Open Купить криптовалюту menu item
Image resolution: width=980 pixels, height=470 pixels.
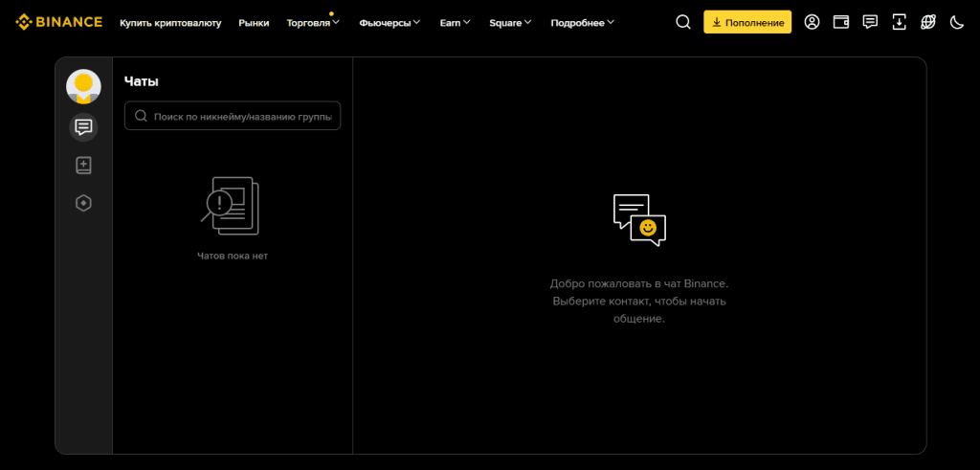tap(170, 23)
